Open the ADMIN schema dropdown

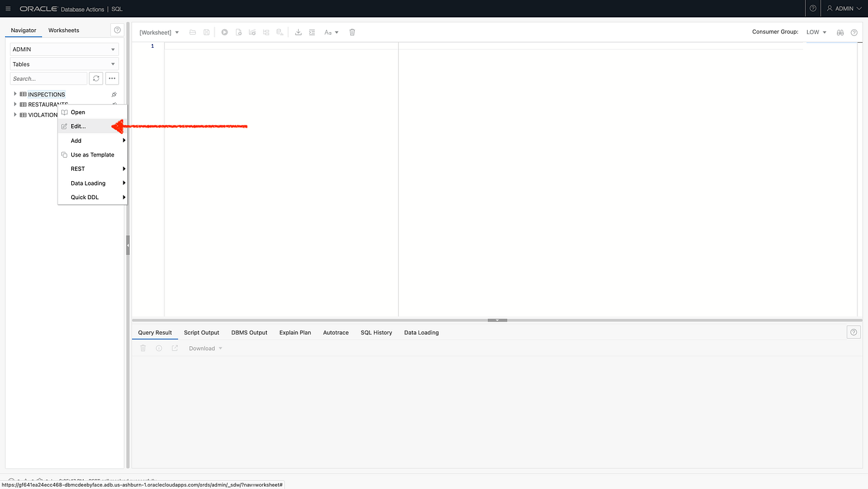(64, 49)
